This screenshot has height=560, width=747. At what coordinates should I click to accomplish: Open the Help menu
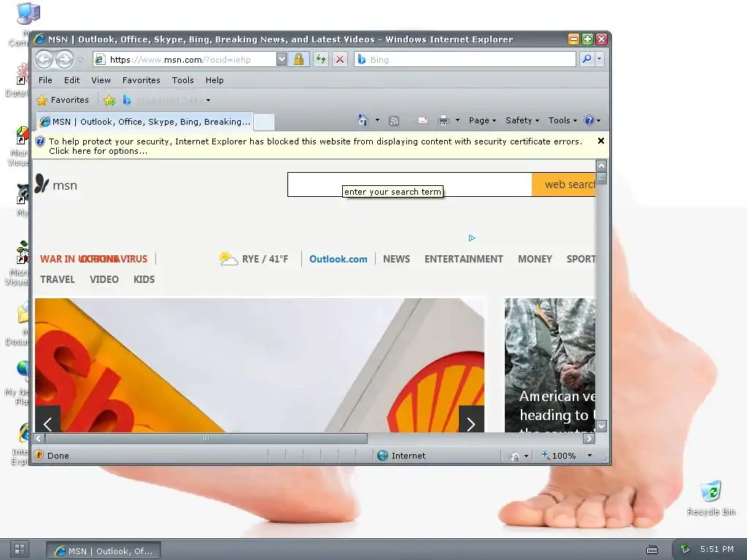(x=214, y=80)
